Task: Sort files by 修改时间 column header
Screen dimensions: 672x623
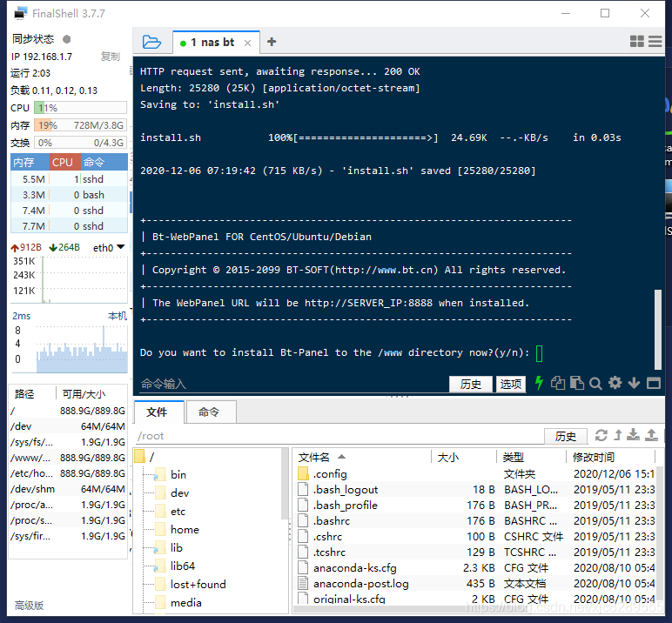Action: [611, 457]
